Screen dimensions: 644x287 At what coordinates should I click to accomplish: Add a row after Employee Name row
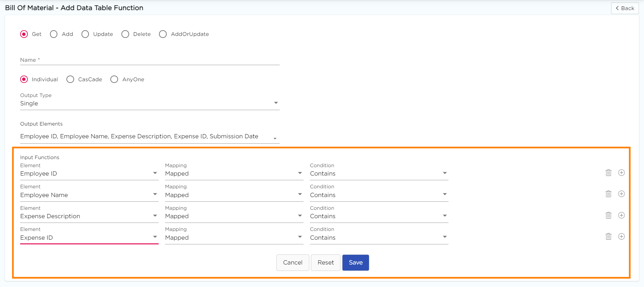click(622, 194)
